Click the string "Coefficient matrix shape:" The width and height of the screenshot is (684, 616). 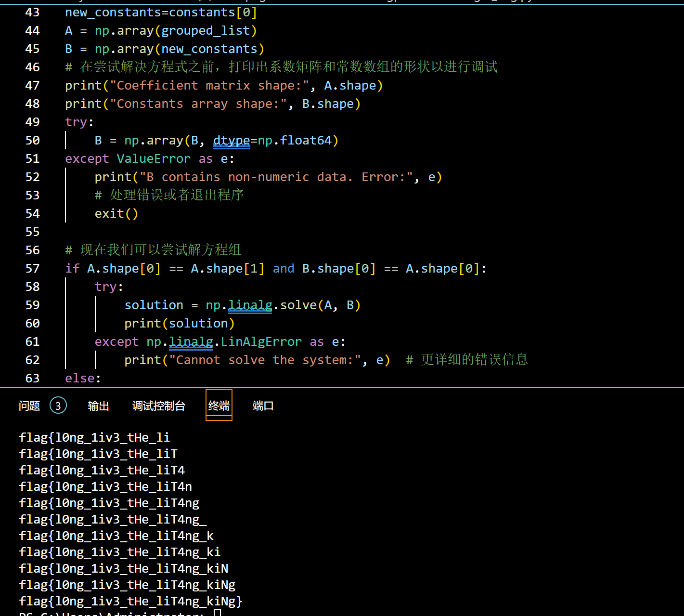[209, 85]
